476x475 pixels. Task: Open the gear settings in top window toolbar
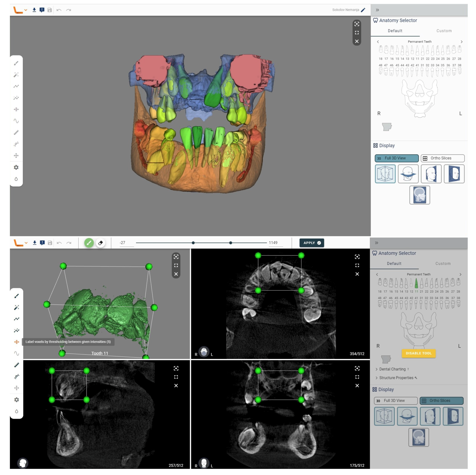(16, 167)
